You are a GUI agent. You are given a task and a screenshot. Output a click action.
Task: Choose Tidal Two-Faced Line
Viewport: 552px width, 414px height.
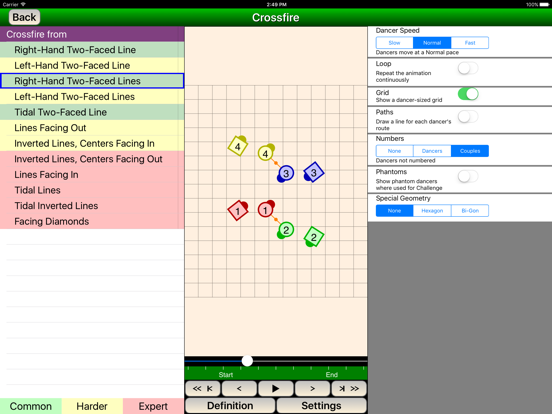point(92,112)
